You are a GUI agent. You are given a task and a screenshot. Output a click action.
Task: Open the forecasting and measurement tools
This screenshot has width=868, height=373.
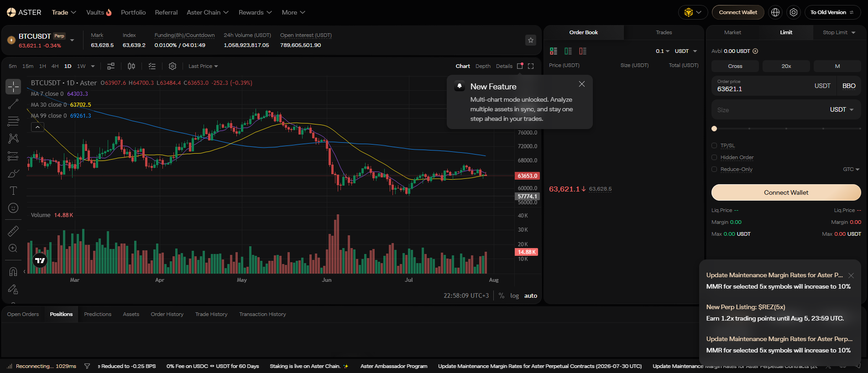pos(13,156)
